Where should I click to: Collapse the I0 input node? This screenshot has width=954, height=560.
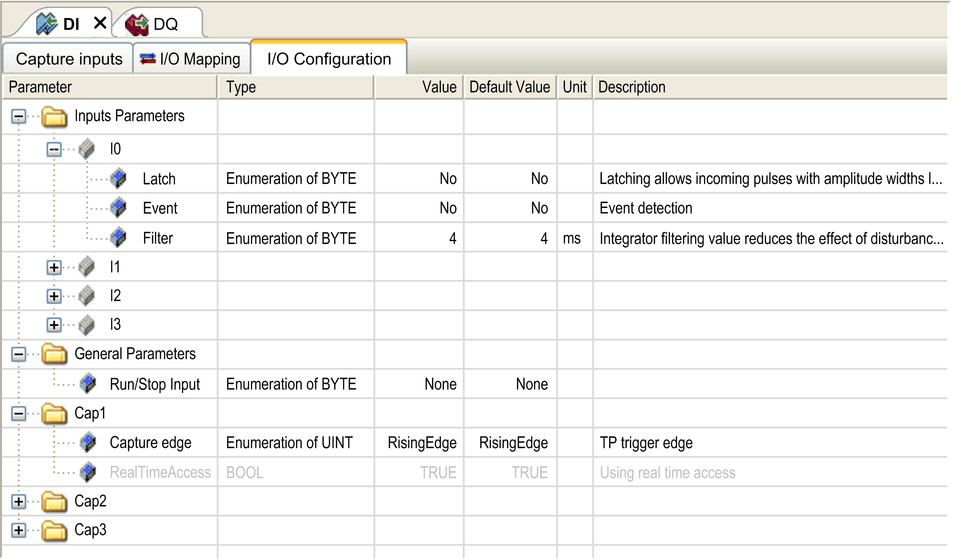point(54,150)
